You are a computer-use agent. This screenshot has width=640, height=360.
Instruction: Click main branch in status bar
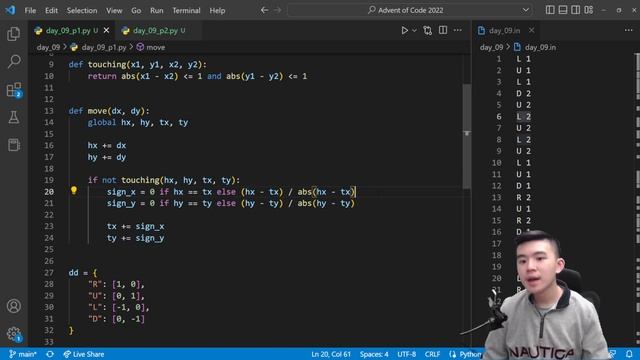point(23,354)
